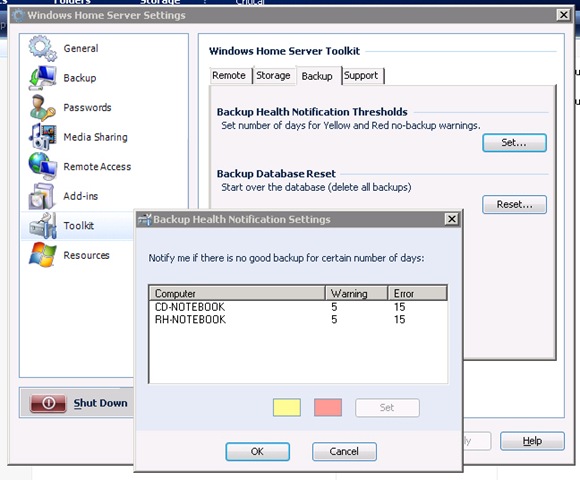Click the 'Notify me if there is no good backup' text
The height and width of the screenshot is (480, 580).
click(x=286, y=258)
